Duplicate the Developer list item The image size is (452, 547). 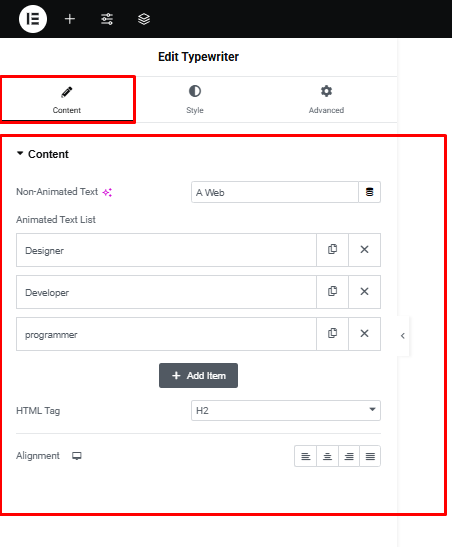pyautogui.click(x=332, y=292)
